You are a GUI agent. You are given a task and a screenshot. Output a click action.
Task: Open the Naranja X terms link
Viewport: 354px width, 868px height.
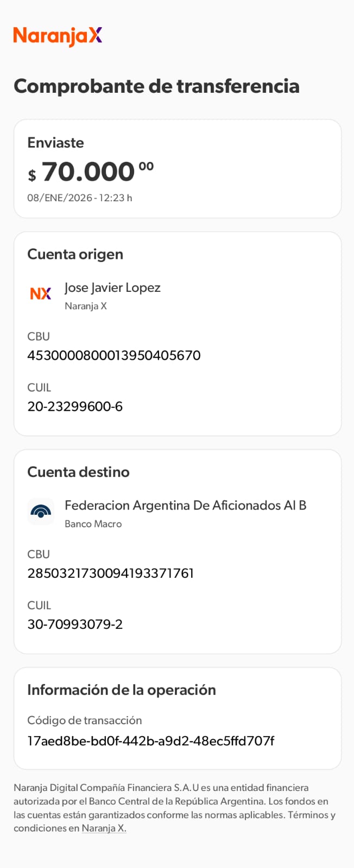tap(104, 828)
